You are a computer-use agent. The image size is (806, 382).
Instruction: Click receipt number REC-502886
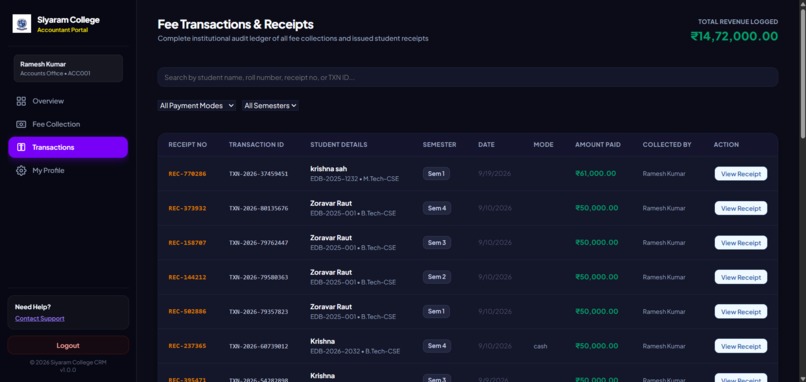187,312
